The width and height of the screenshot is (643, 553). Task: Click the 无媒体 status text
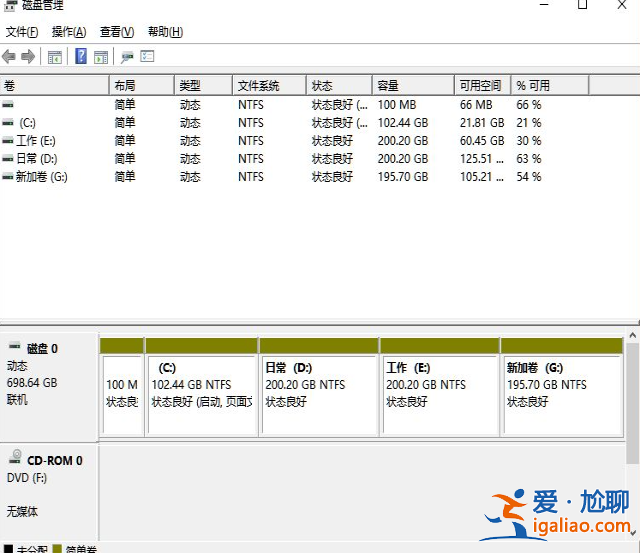[22, 511]
